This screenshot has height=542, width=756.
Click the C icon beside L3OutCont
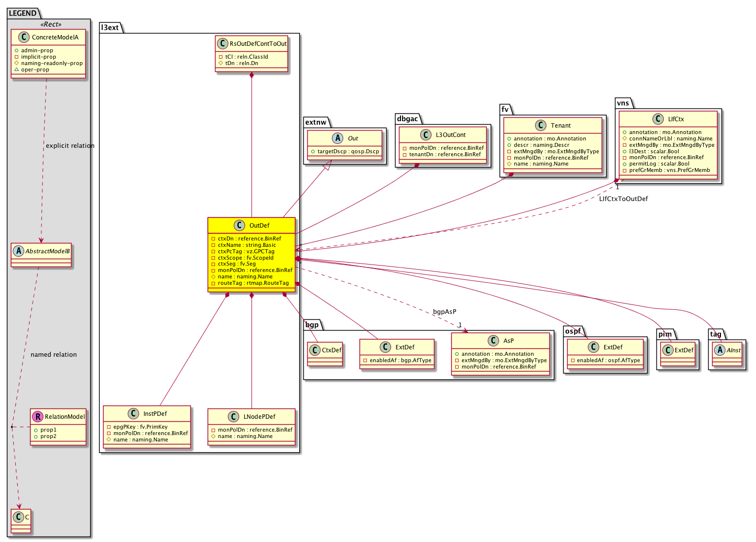click(426, 135)
